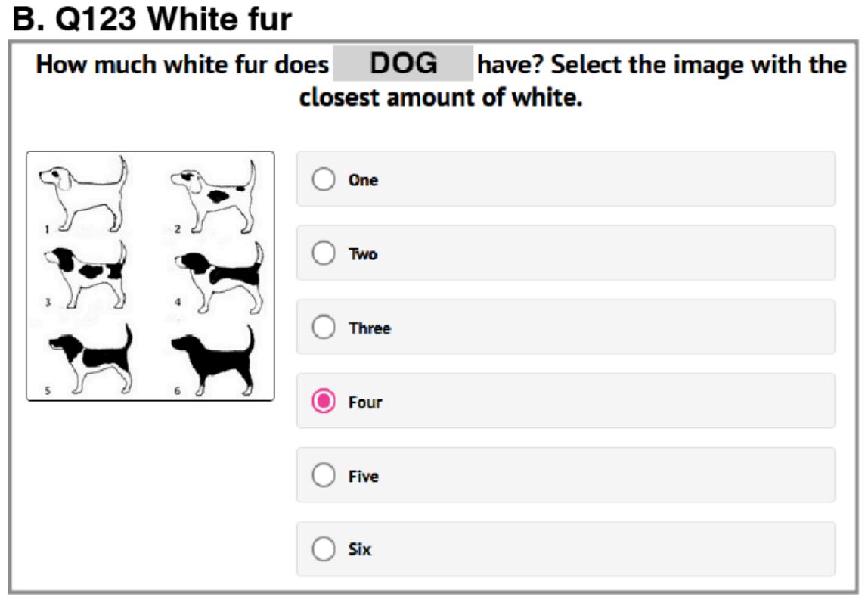Click the "Two" answer label text

[x=363, y=254]
